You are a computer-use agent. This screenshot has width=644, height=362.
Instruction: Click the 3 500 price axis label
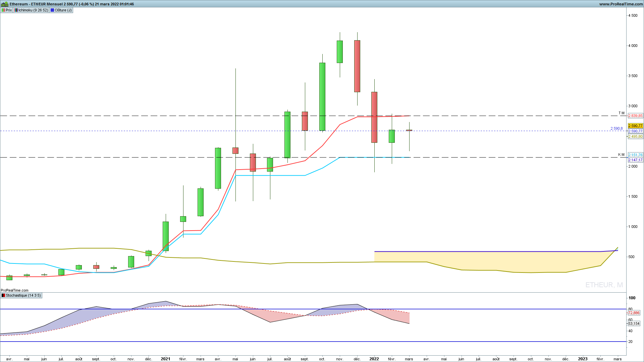[x=633, y=76]
